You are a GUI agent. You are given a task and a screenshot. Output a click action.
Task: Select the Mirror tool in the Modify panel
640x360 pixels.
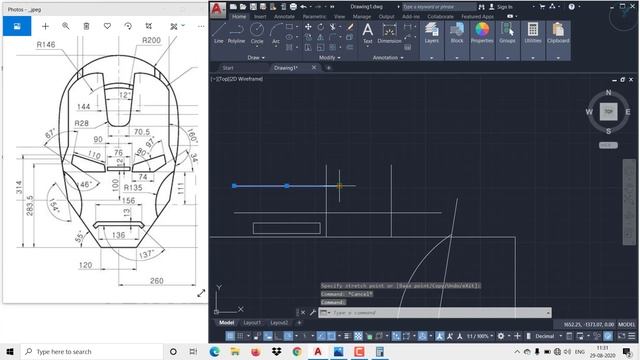pos(321,37)
